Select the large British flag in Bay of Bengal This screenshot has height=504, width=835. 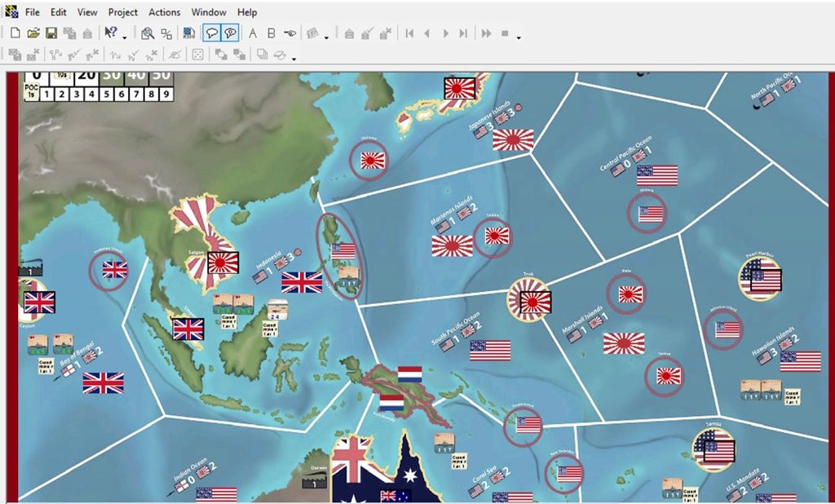pos(104,383)
